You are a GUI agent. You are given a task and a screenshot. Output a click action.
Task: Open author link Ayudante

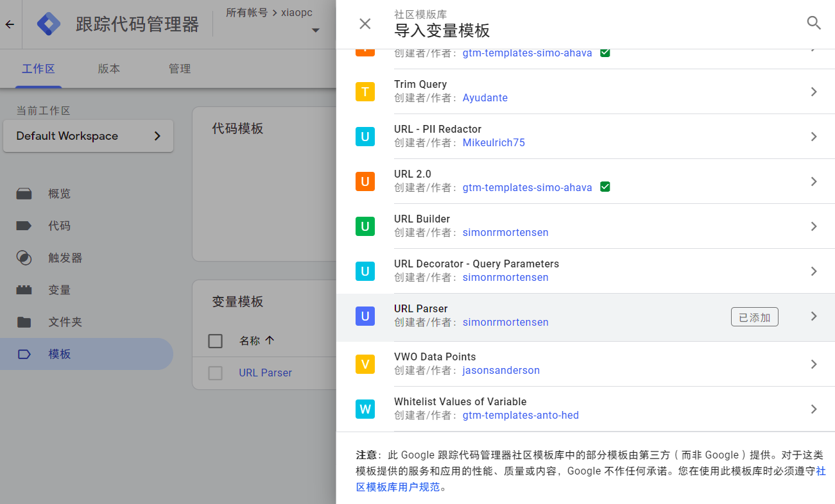485,98
